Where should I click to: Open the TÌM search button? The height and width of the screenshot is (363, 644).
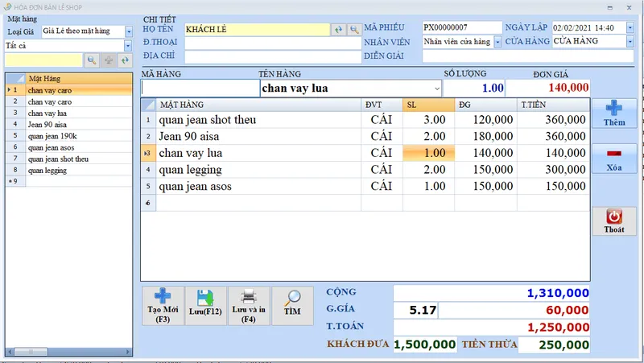[292, 307]
